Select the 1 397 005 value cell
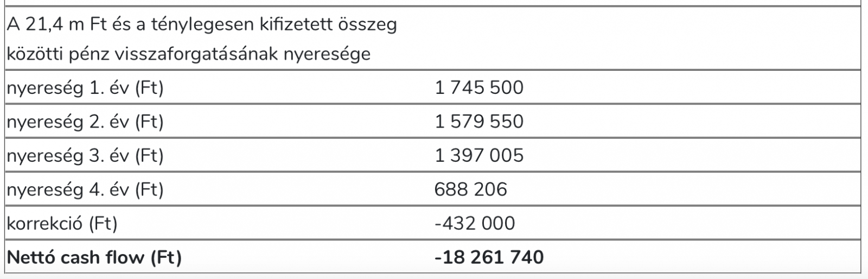The image size is (868, 279). click(x=479, y=156)
